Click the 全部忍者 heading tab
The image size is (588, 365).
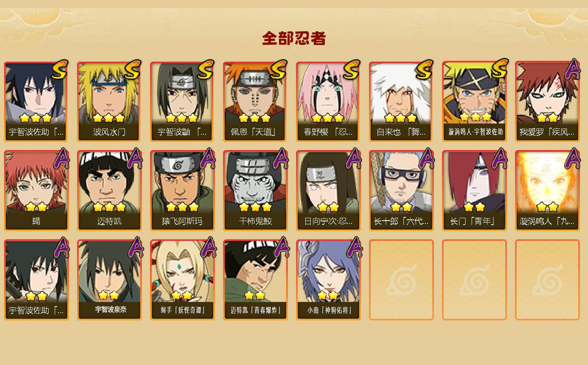(294, 39)
